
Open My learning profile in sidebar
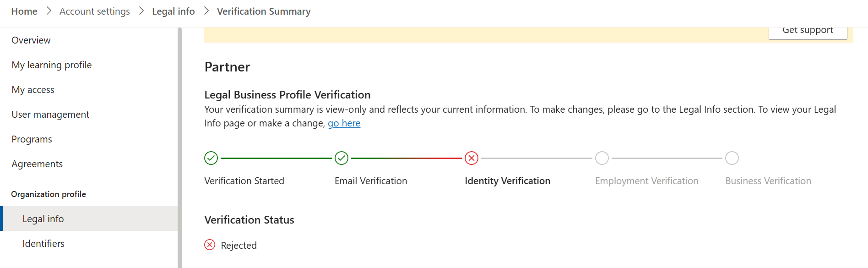pos(52,65)
